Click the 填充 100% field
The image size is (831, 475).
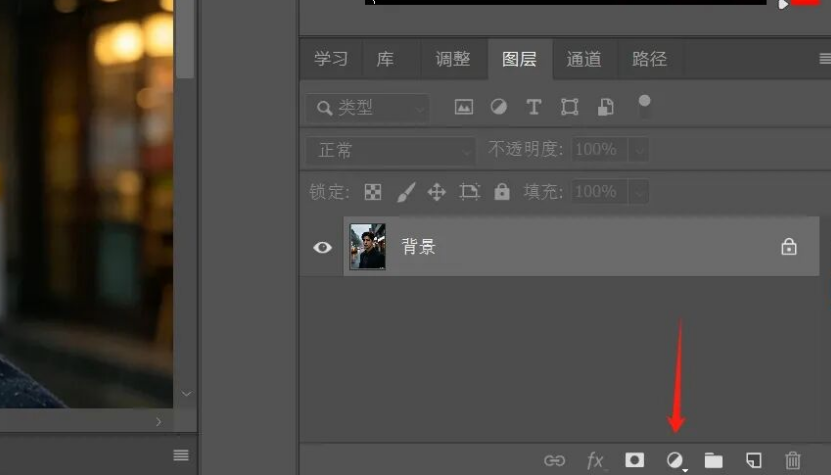(599, 191)
